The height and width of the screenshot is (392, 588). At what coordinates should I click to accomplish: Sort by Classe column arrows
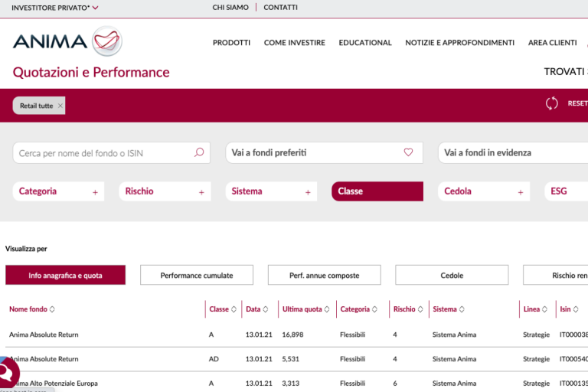click(234, 309)
